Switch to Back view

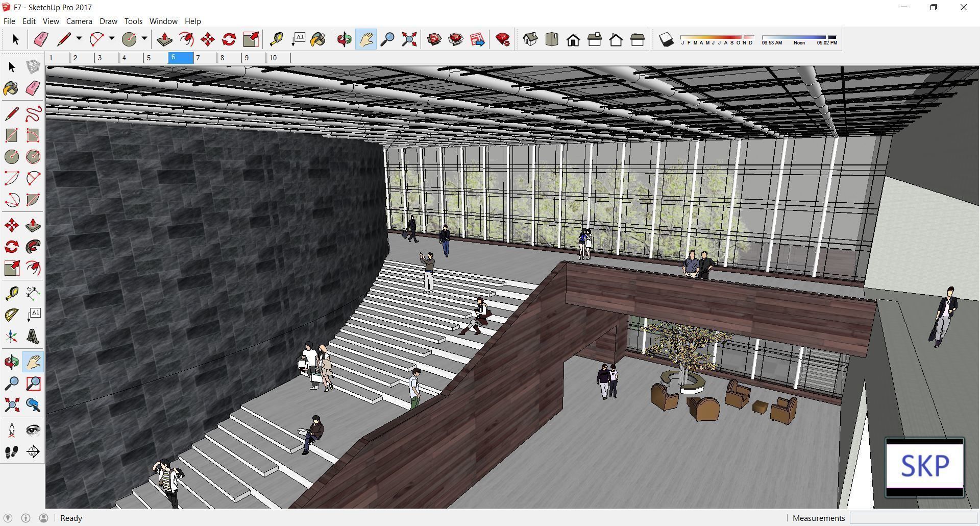pos(616,39)
